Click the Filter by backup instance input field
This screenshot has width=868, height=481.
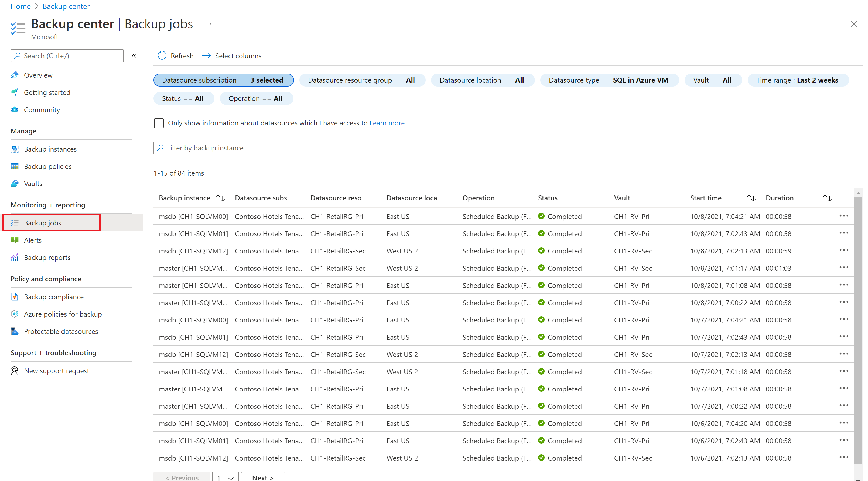click(235, 147)
